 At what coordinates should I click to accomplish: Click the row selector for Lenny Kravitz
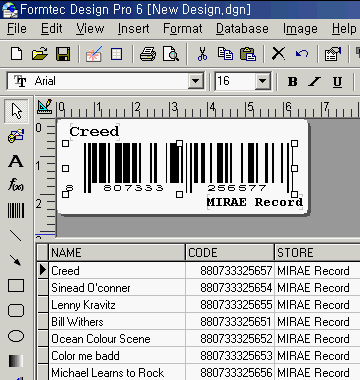[43, 305]
